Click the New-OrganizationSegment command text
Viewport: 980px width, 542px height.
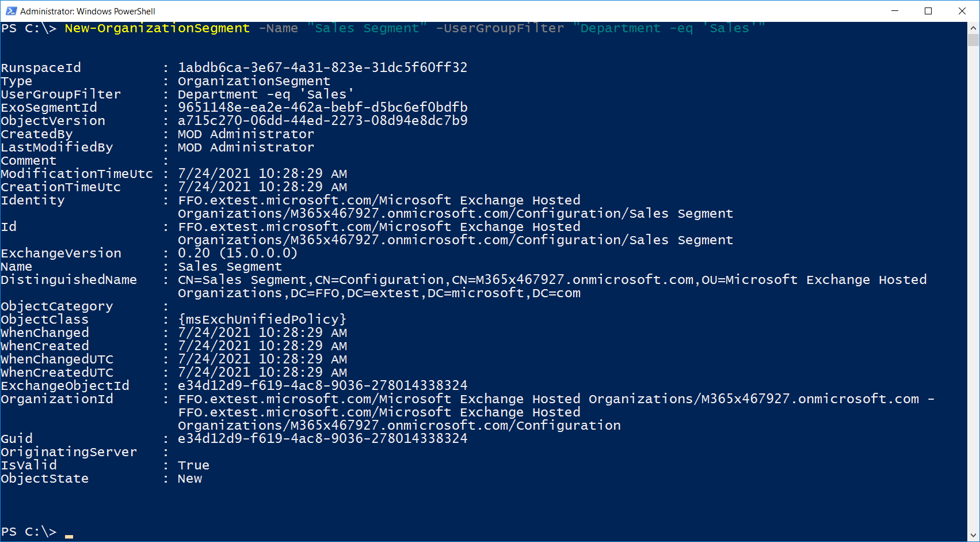click(157, 28)
